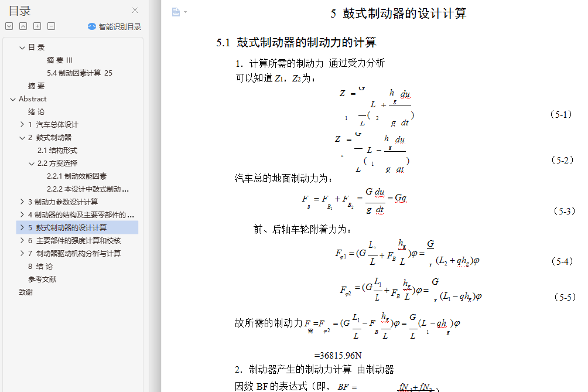The image size is (588, 392).
Task: Open the 1 汽车总体设计 heading
Action: (53, 125)
